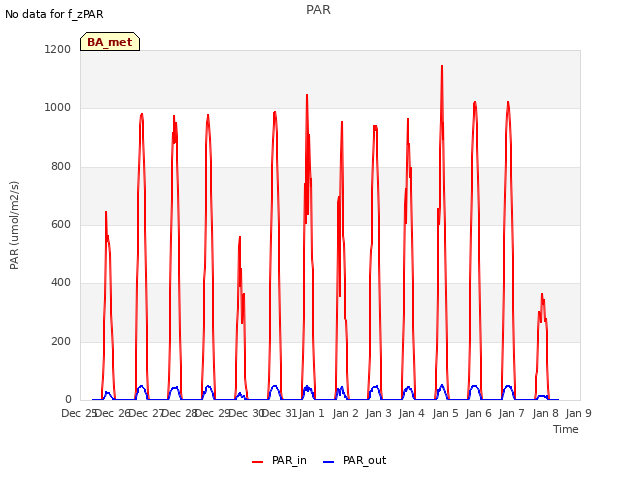Click the Time axis label
The height and width of the screenshot is (480, 640).
pos(566,429)
